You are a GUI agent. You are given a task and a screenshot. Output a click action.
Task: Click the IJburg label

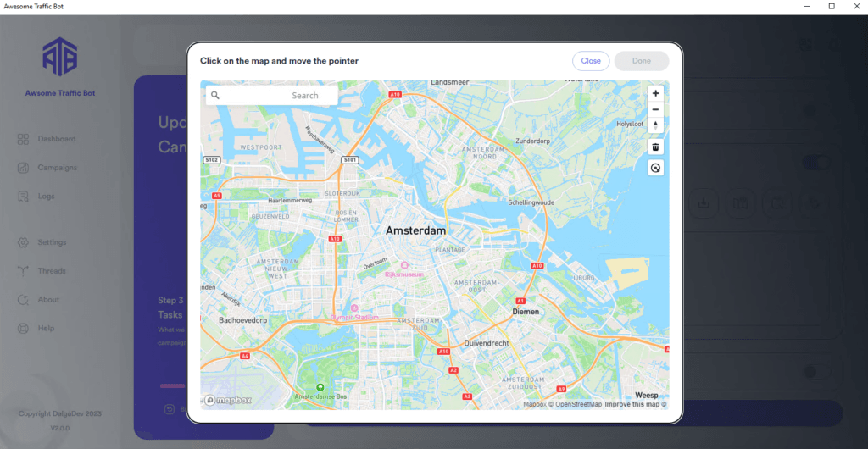[584, 277]
